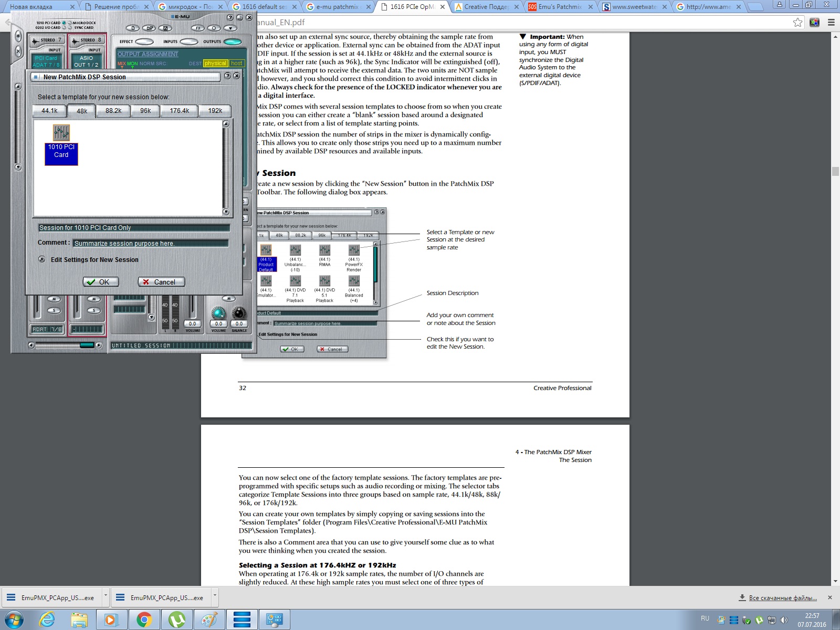Toggle the OUTPUTS view button
840x630 pixels.
click(x=233, y=41)
